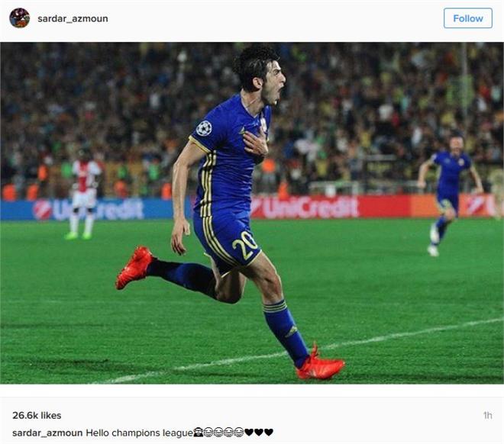The image size is (504, 444).
Task: Select the Hello champions league caption text
Action: click(139, 433)
